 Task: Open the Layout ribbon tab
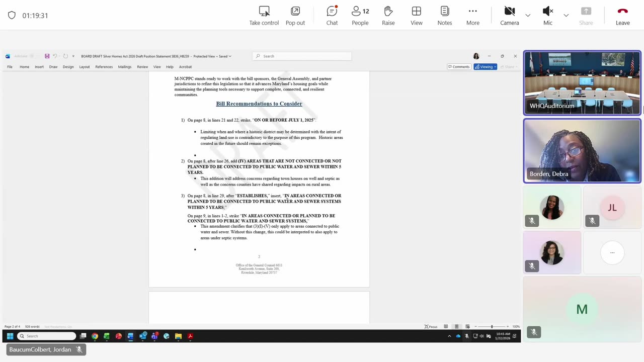(x=85, y=67)
